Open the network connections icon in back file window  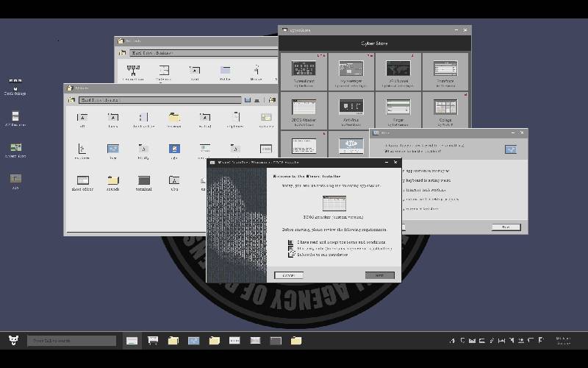click(x=134, y=71)
